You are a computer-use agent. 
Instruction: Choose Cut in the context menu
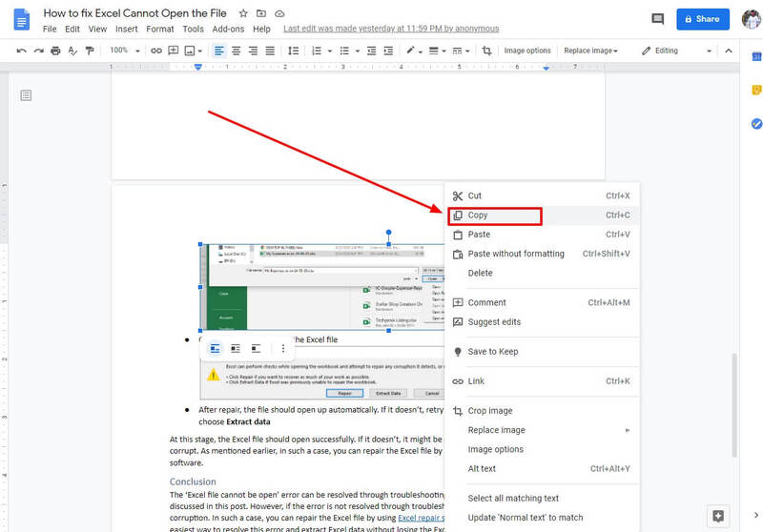coord(542,195)
